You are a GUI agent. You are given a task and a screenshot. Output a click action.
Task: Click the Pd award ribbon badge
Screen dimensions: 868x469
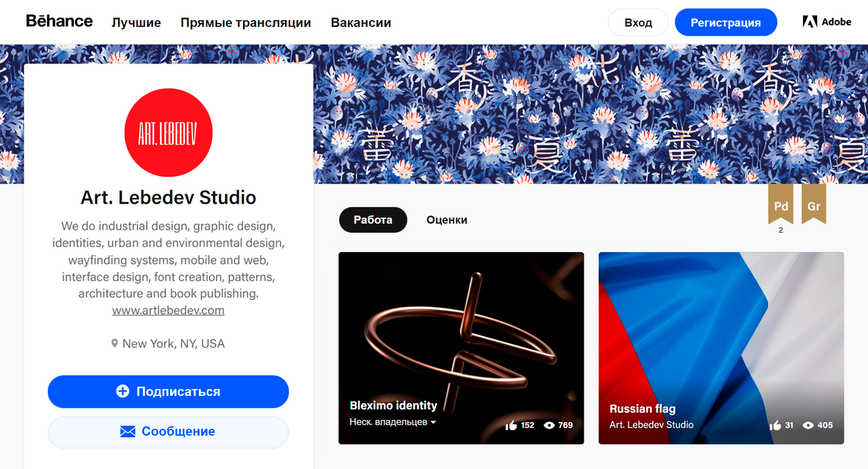(781, 205)
